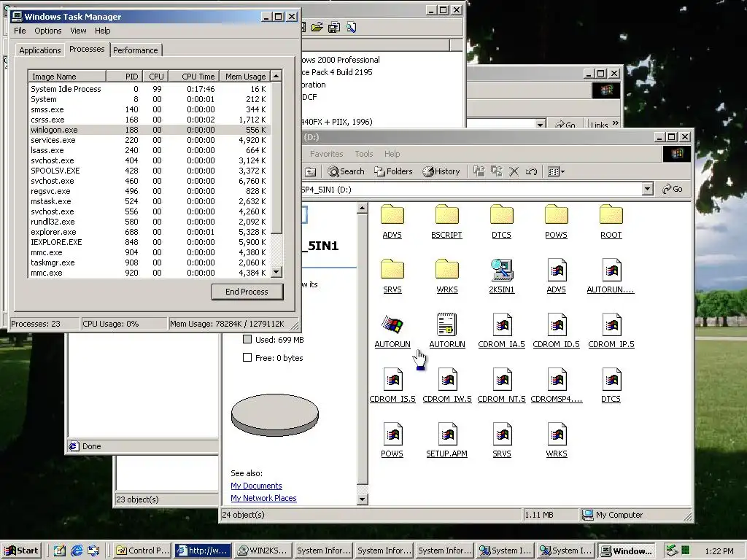Open the Tools menu in Explorer window
Image resolution: width=747 pixels, height=560 pixels.
point(363,154)
